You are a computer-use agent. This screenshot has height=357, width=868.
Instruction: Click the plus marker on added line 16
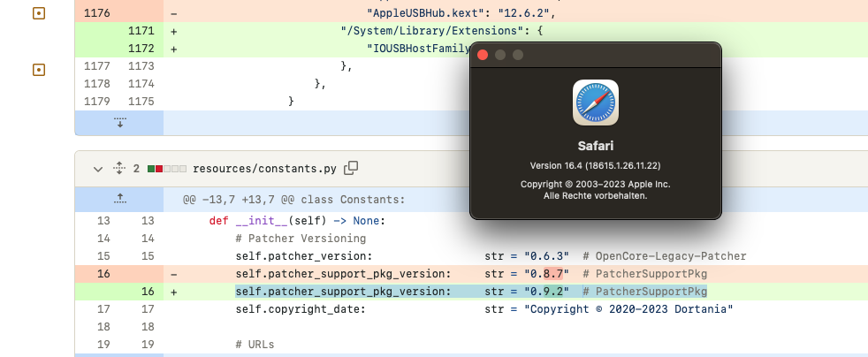(174, 292)
